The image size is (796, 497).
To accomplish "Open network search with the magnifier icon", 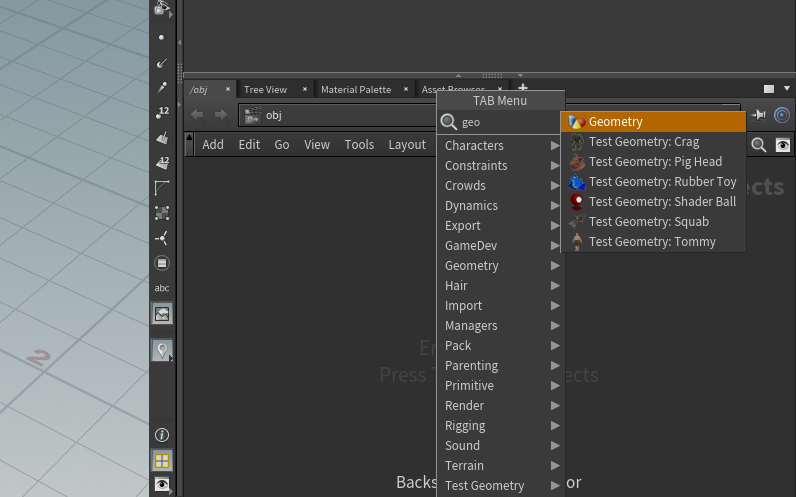I will pos(759,145).
